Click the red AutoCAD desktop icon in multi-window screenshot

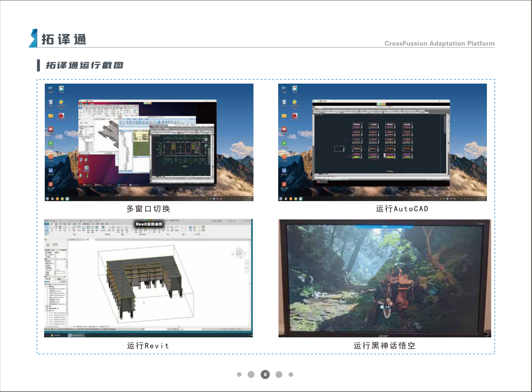click(x=61, y=116)
